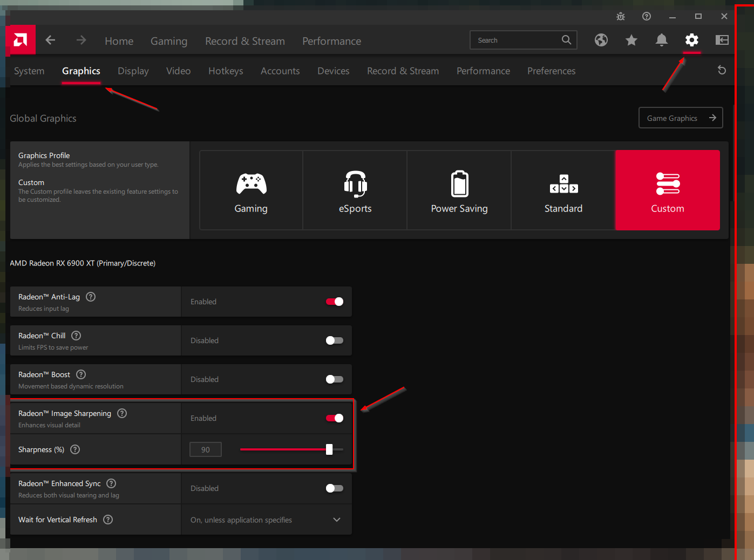
Task: Click the Global Graphics heading
Action: point(43,118)
